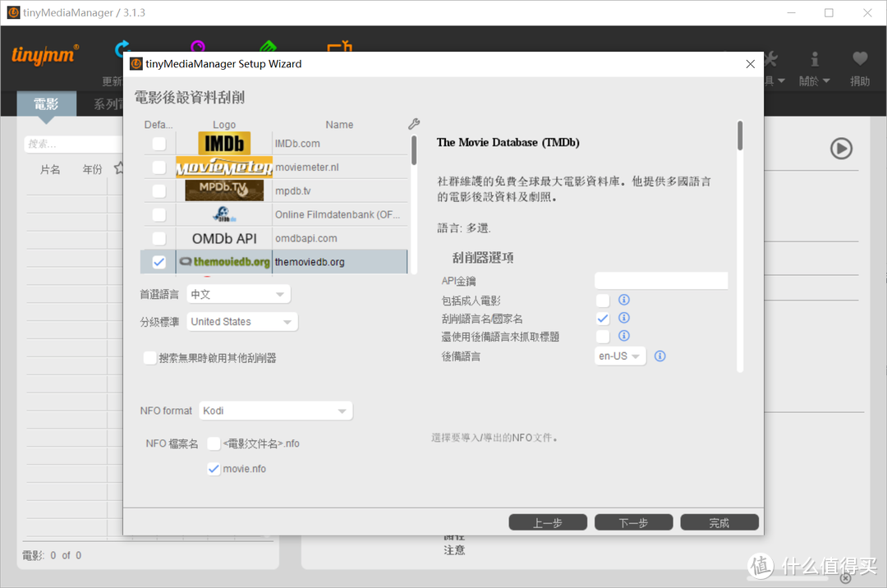The image size is (887, 588).
Task: Click the 年份 column header in movie table
Action: tap(92, 169)
